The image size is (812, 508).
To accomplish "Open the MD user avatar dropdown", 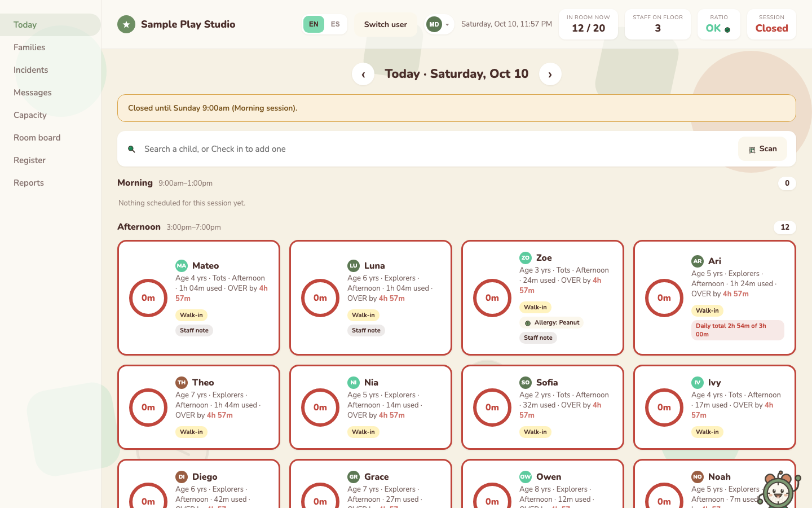I will click(x=439, y=24).
